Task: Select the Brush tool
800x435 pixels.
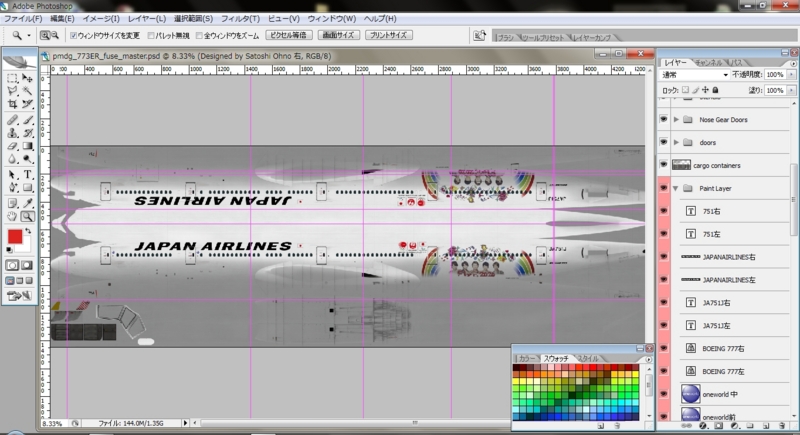Action: pyautogui.click(x=28, y=120)
